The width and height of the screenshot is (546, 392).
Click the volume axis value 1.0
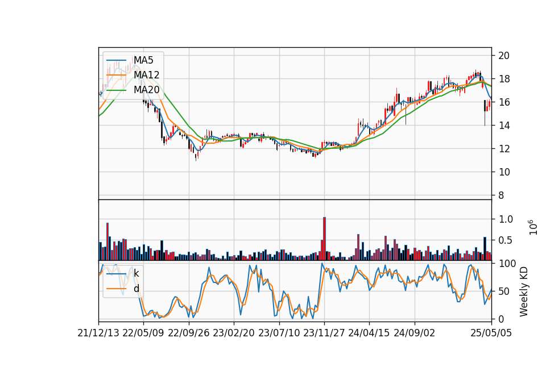click(x=506, y=219)
